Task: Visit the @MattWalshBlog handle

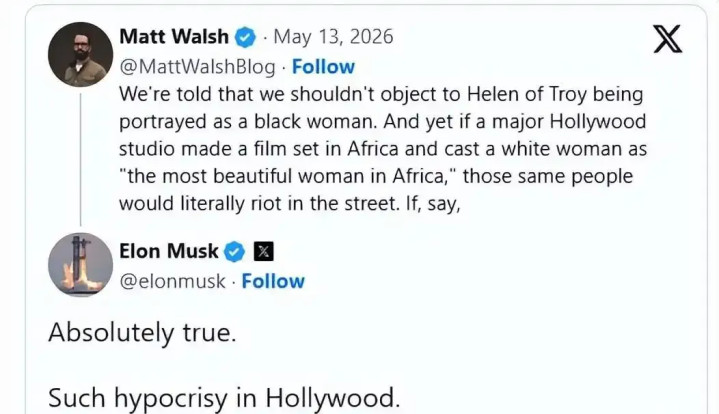Action: 197,67
